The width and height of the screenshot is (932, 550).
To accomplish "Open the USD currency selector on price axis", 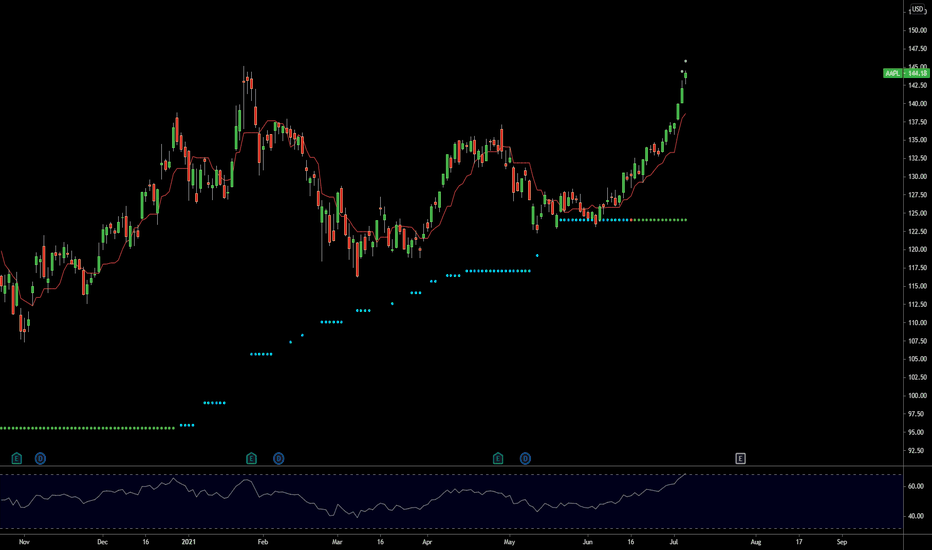I will pyautogui.click(x=918, y=9).
